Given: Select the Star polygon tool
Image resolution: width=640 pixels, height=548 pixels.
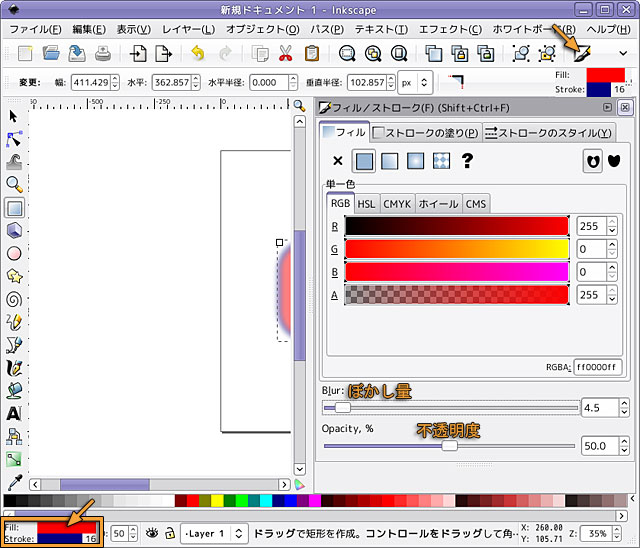Looking at the screenshot, I should click(x=14, y=275).
